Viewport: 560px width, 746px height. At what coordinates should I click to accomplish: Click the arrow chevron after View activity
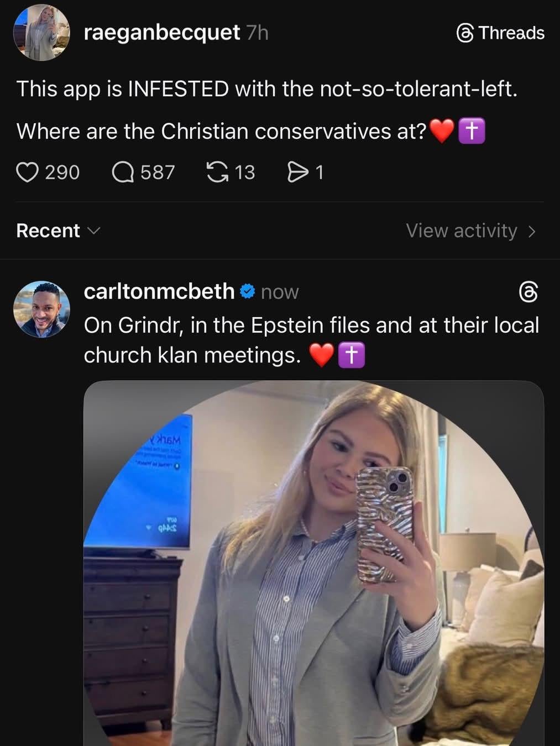coord(532,231)
